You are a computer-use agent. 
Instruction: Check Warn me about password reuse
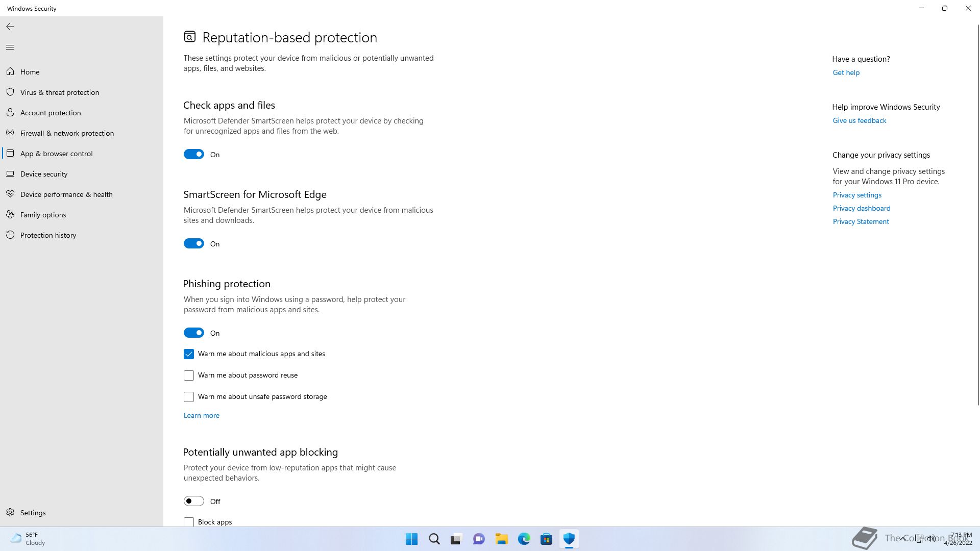tap(189, 375)
